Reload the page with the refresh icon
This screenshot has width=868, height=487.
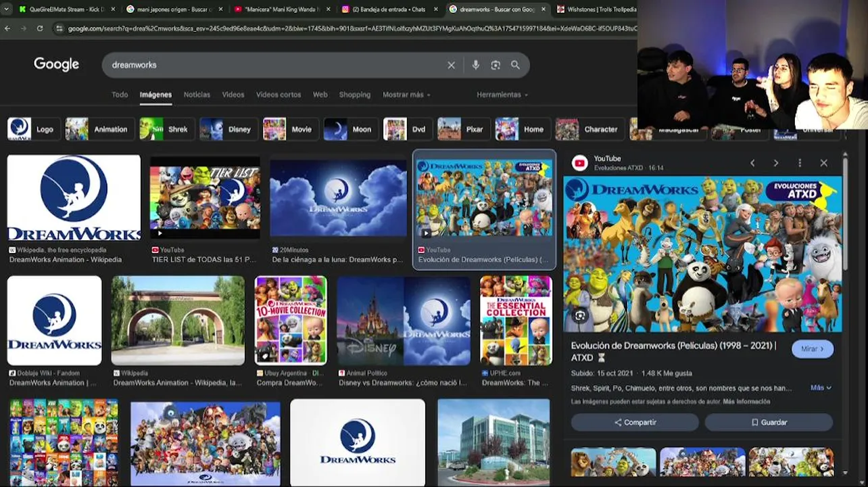click(x=40, y=28)
